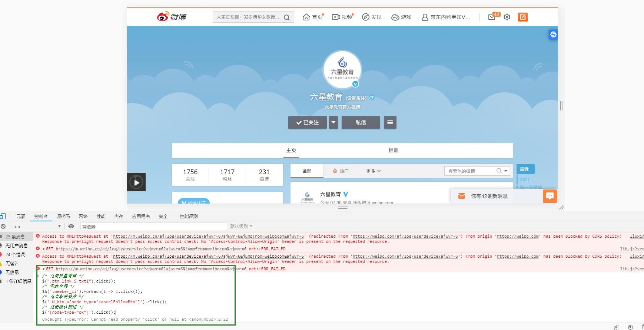
Task: Select the 主页 profile tab
Action: [x=291, y=150]
